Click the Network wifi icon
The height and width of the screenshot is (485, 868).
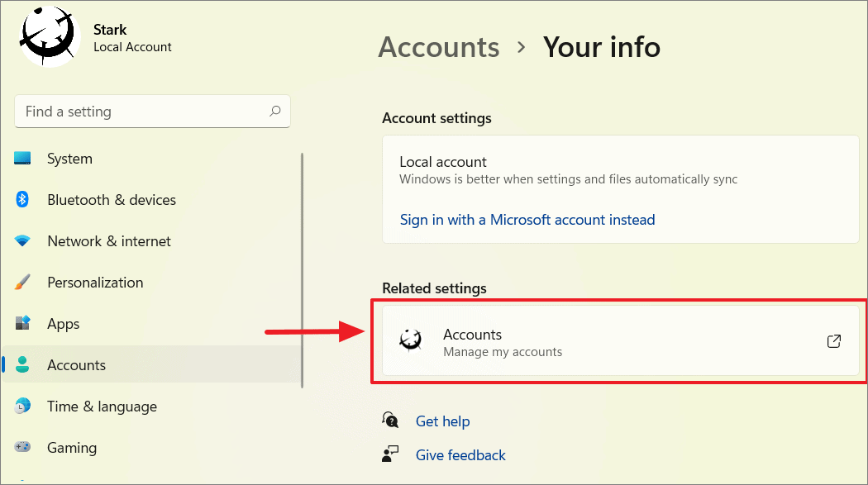22,240
